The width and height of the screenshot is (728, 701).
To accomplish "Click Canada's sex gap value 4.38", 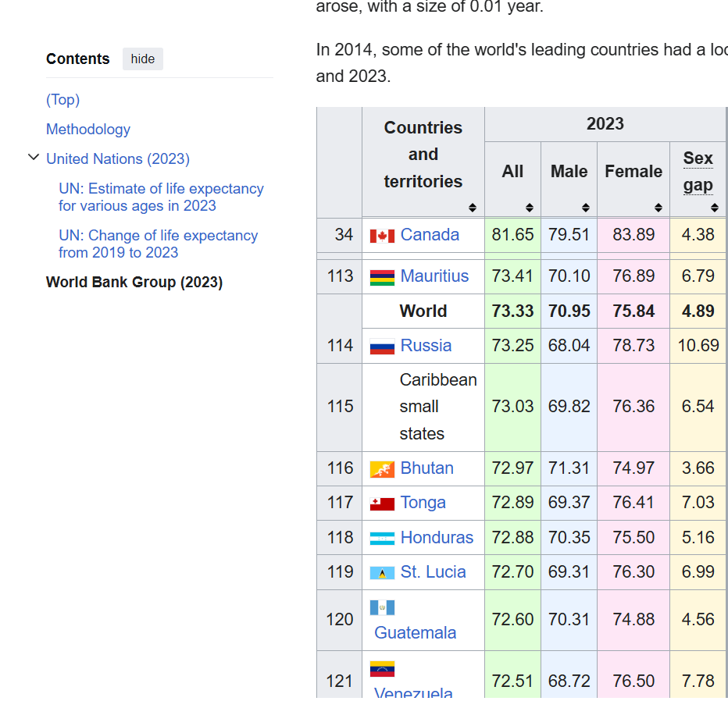I will (x=698, y=235).
